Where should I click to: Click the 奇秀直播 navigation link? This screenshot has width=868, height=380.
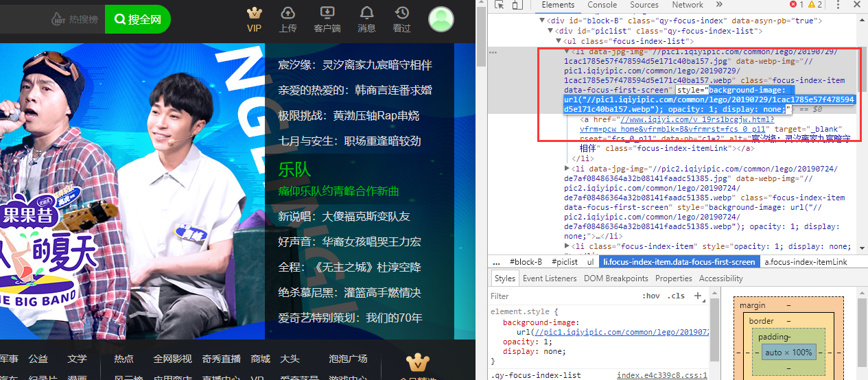tap(221, 359)
